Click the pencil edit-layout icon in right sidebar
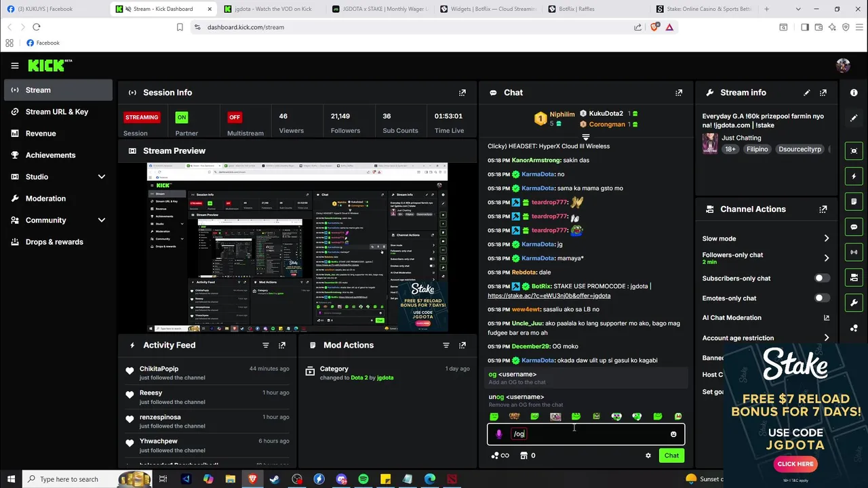This screenshot has width=868, height=488. tap(854, 118)
